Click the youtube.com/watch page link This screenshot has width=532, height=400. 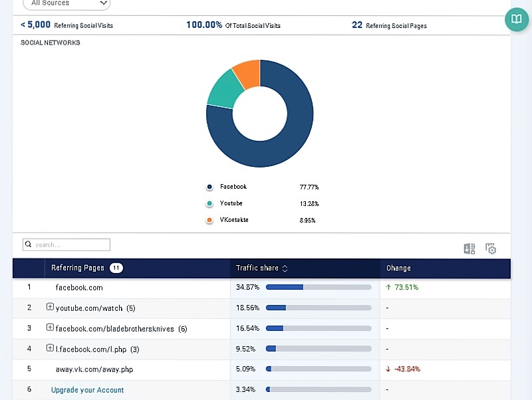coord(89,308)
